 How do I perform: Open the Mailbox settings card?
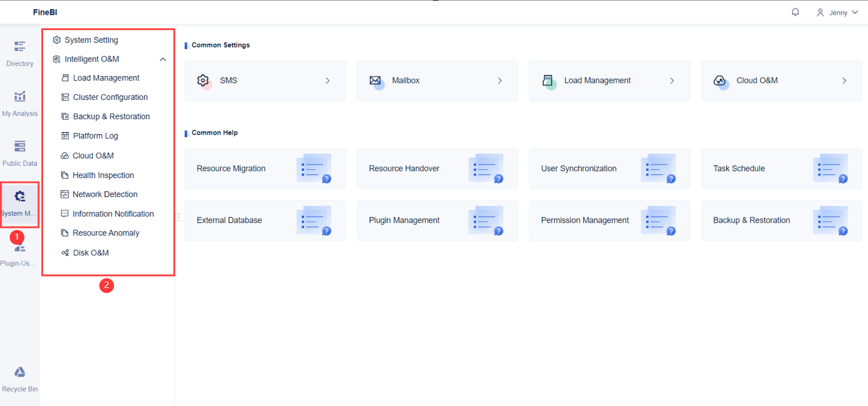[x=437, y=80]
